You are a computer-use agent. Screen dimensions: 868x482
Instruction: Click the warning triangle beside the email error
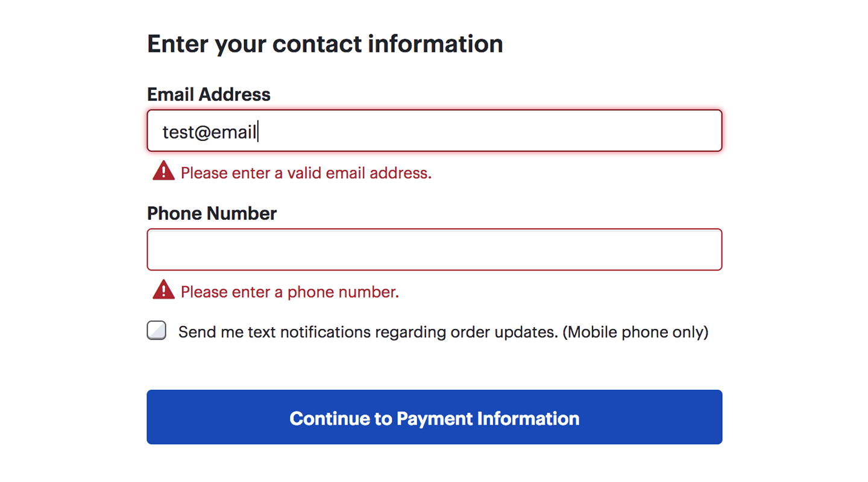(x=163, y=172)
